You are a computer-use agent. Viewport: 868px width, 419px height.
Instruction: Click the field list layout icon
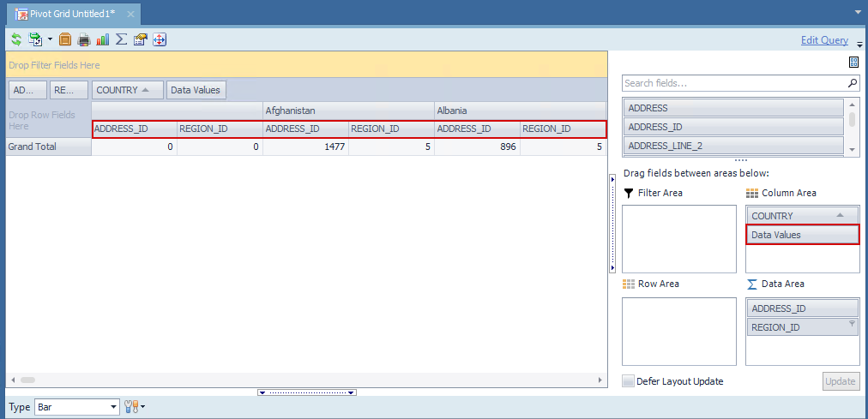pos(853,62)
